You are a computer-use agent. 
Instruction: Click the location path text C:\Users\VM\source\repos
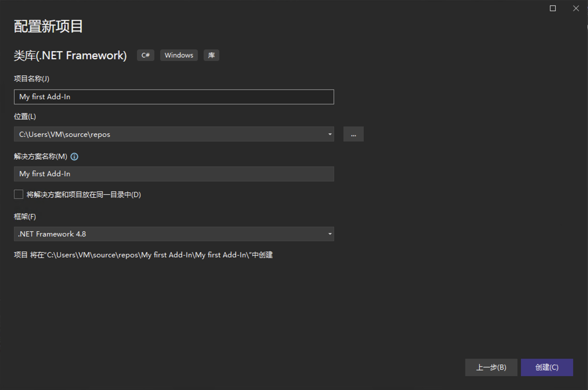tap(65, 134)
